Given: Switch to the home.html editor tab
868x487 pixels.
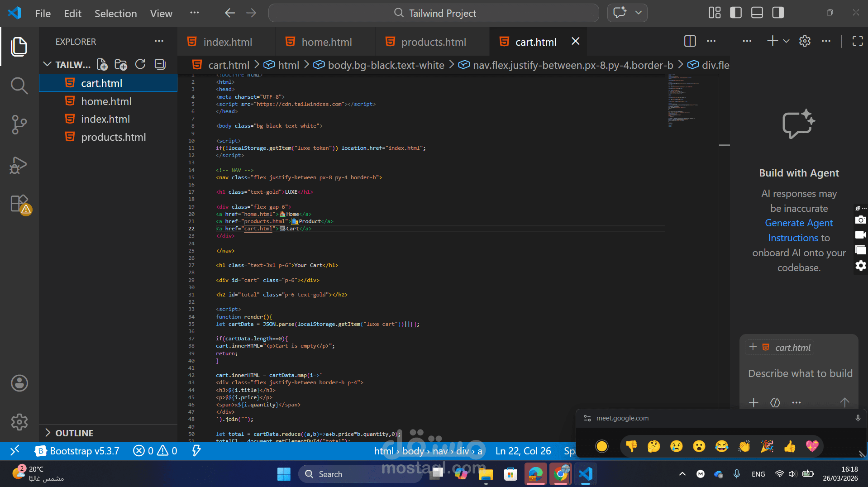Looking at the screenshot, I should [x=325, y=42].
